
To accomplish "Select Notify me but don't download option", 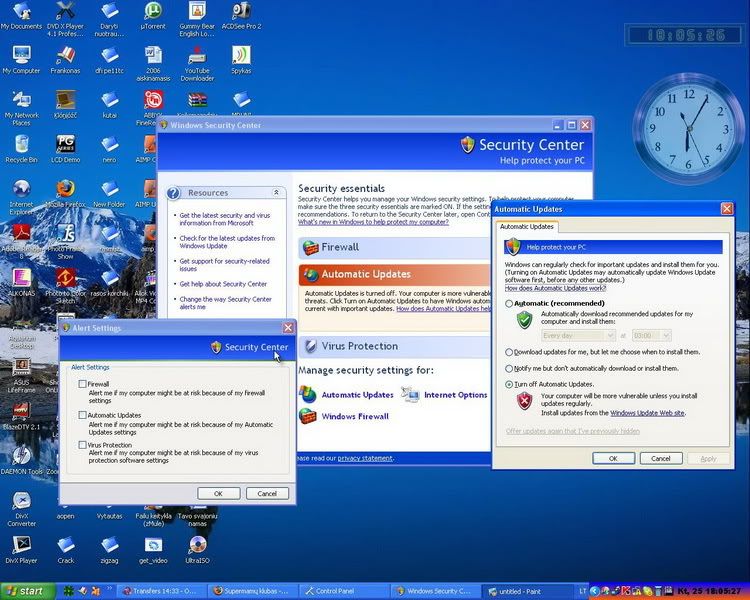I will click(x=509, y=368).
